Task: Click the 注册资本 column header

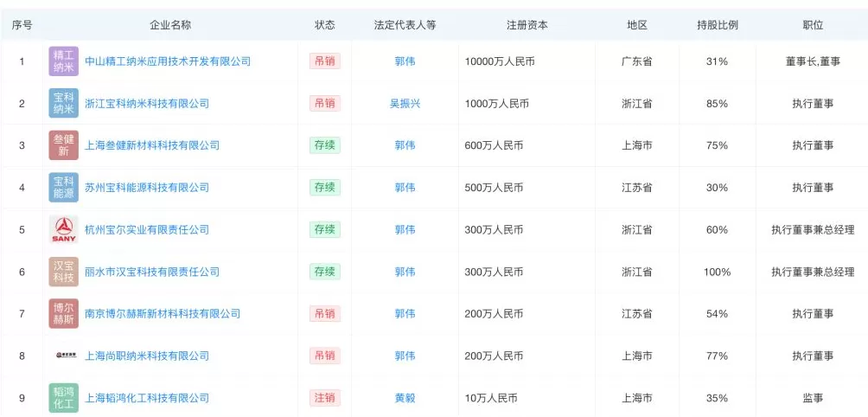Action: [x=527, y=25]
